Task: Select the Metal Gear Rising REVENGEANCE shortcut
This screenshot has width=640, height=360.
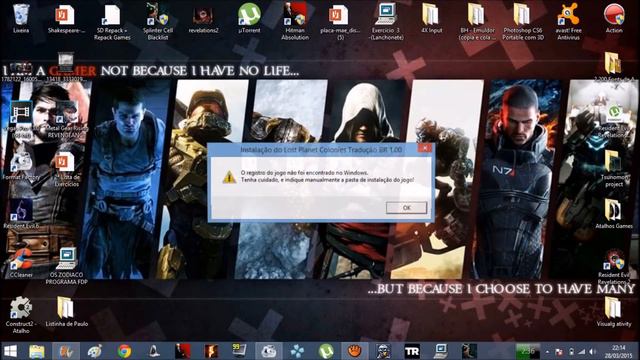Action: tap(67, 120)
